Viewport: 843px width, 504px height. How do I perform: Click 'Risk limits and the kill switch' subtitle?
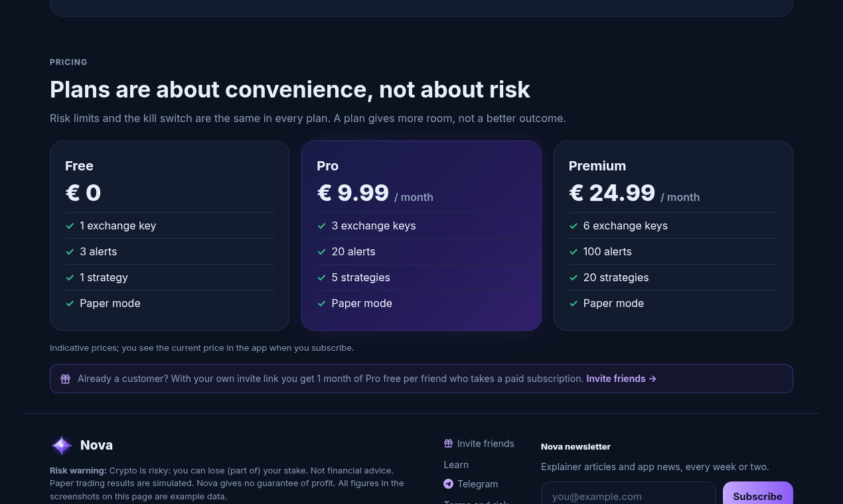pyautogui.click(x=308, y=118)
